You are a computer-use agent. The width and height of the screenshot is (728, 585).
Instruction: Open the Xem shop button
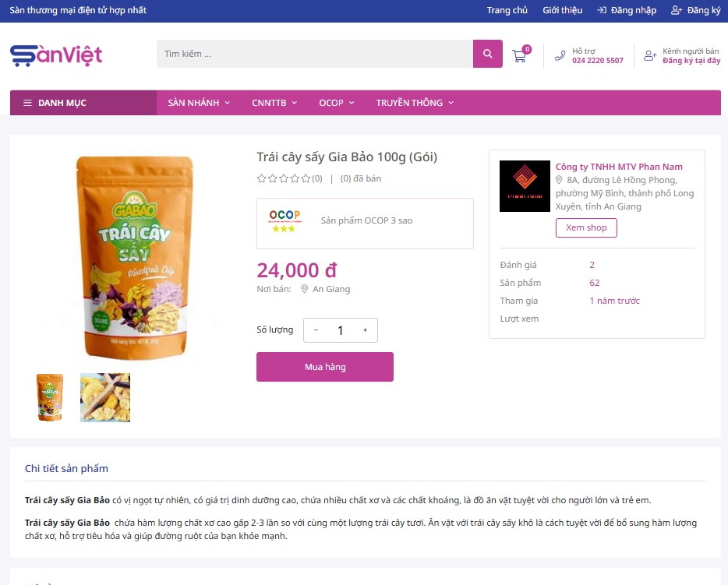pyautogui.click(x=586, y=227)
